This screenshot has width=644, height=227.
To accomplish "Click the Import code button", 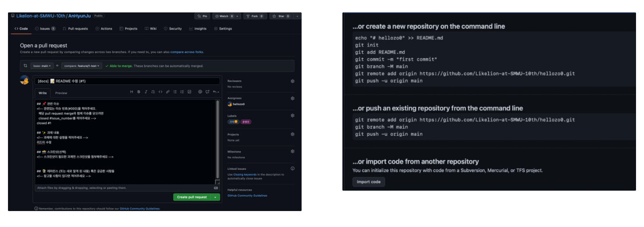I will click(369, 182).
